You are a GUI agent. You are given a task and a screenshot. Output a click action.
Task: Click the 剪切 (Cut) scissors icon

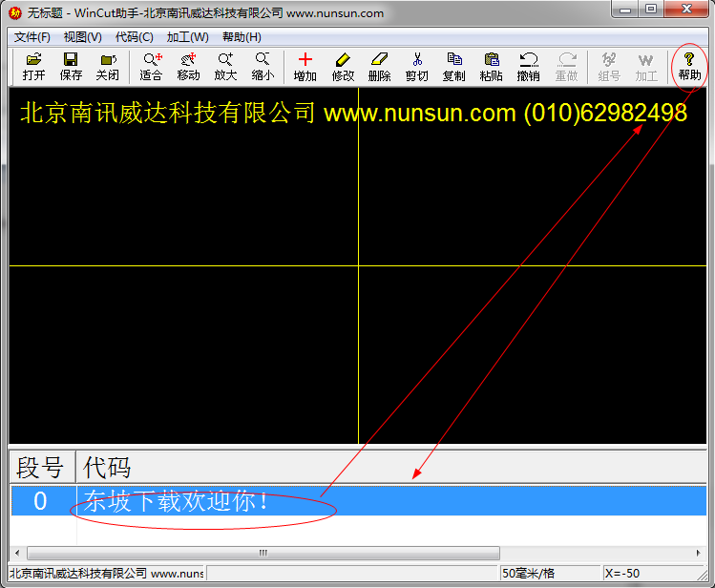tap(417, 67)
